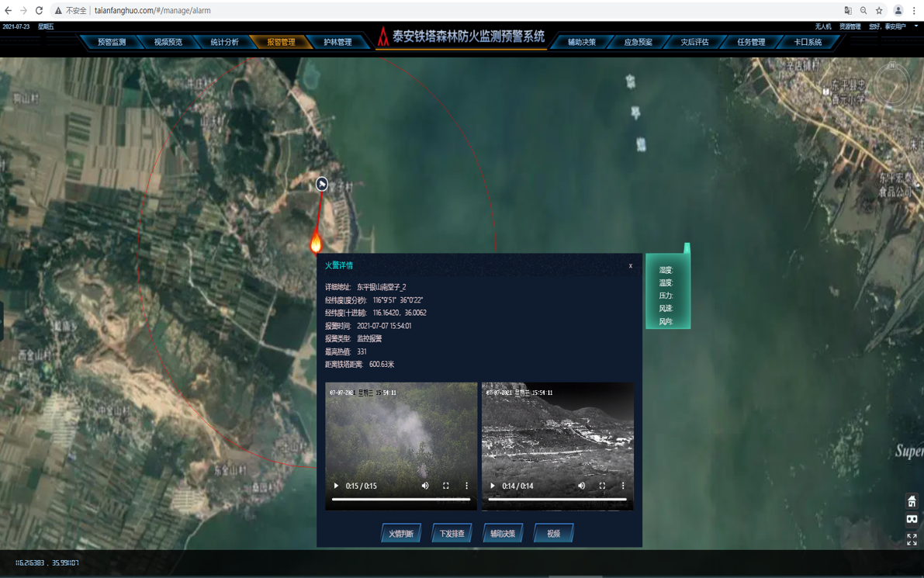The image size is (924, 578).
Task: Open more options on left video
Action: tap(466, 486)
